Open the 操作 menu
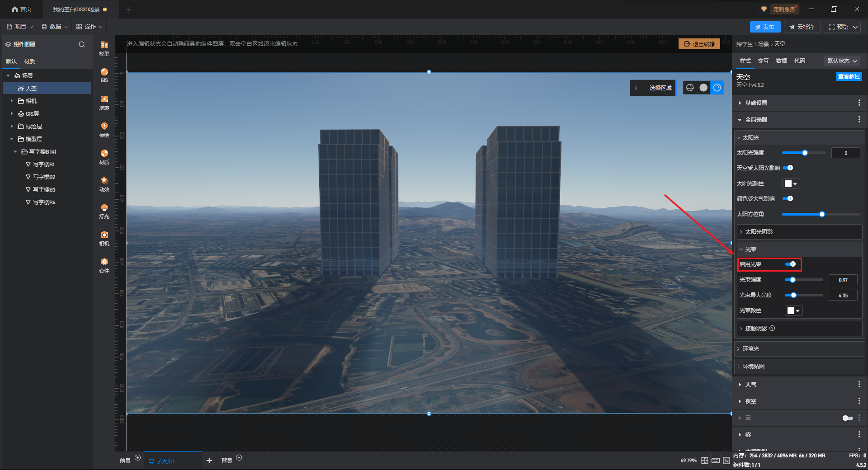The height and width of the screenshot is (470, 868). pyautogui.click(x=90, y=27)
